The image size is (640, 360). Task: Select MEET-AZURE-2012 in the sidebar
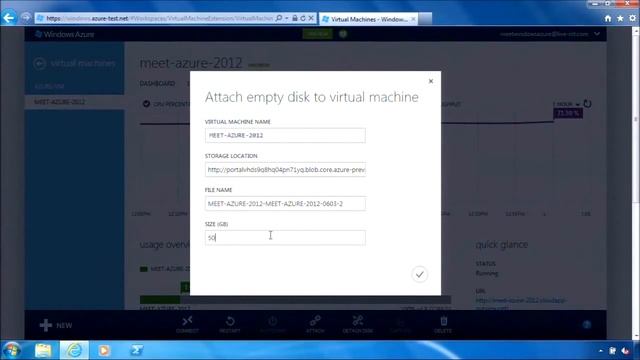[74, 102]
